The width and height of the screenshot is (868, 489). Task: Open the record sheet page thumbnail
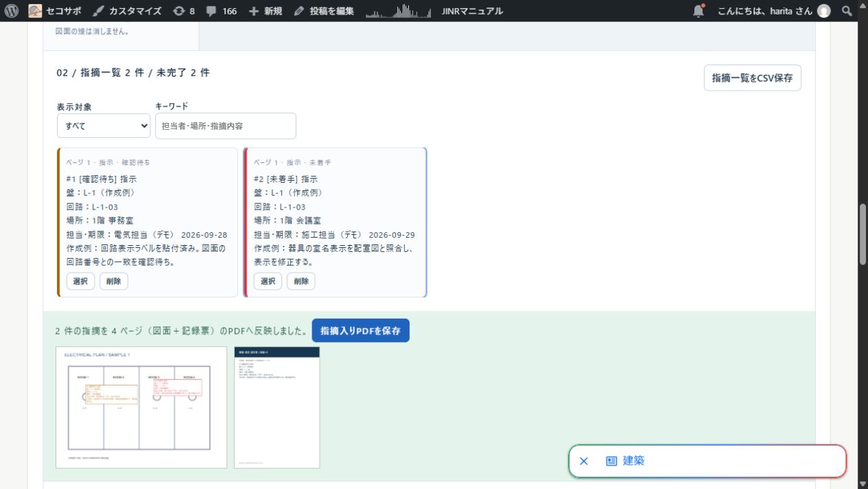point(277,407)
